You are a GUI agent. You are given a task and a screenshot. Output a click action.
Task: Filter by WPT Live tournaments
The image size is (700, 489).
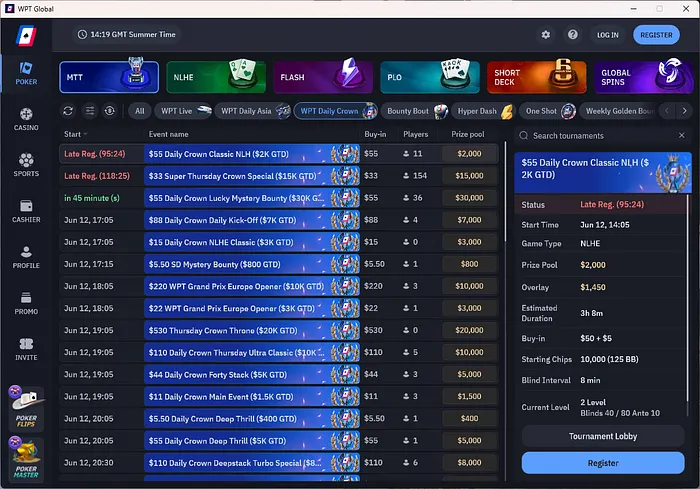[183, 111]
